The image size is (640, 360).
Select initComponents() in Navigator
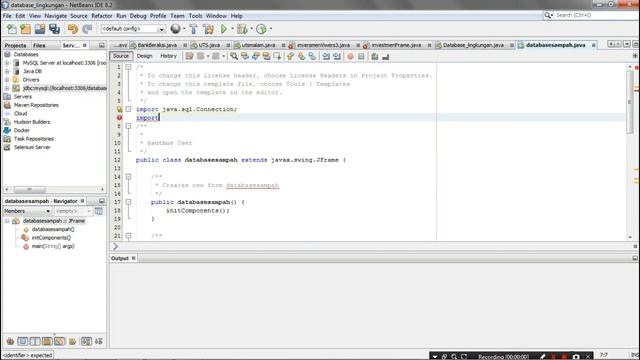tap(51, 238)
